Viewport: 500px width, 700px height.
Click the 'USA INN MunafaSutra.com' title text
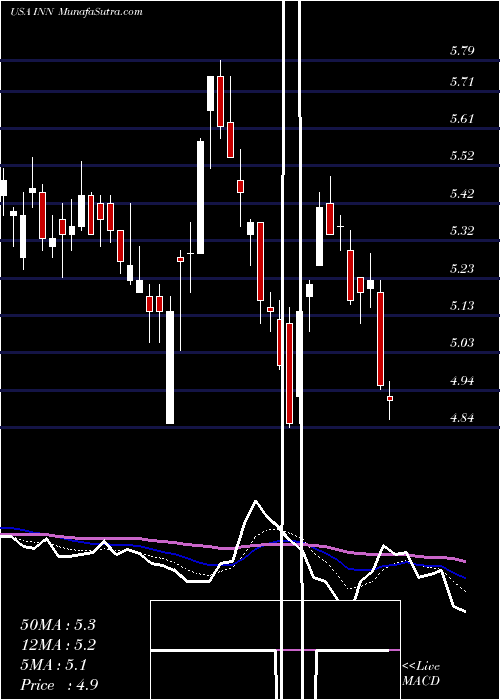coord(76,12)
